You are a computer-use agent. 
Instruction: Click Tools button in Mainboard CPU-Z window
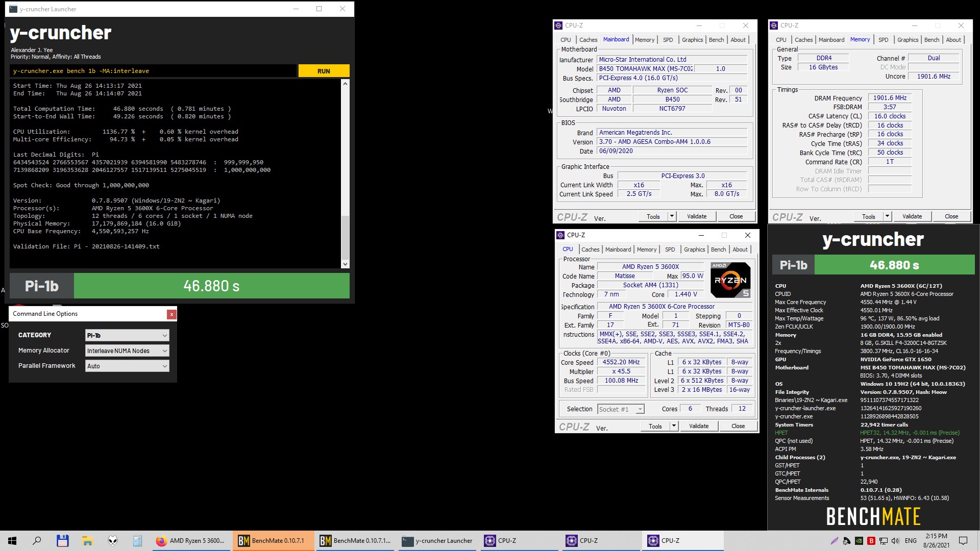pyautogui.click(x=653, y=216)
